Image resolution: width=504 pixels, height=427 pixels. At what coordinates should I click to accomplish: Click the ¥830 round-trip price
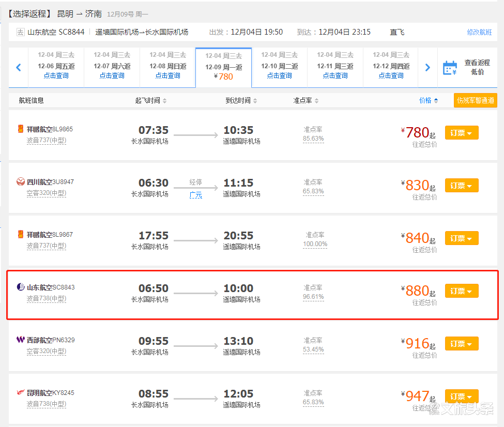[x=418, y=185]
